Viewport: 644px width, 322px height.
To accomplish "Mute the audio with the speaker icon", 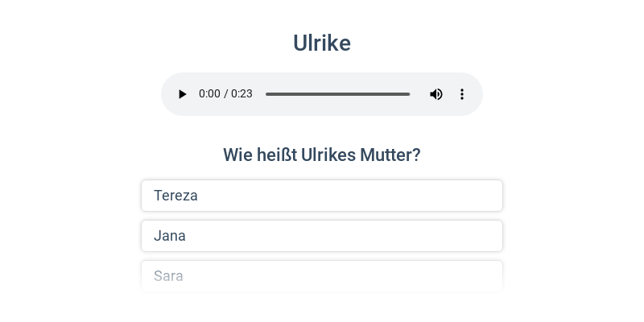I will click(436, 94).
